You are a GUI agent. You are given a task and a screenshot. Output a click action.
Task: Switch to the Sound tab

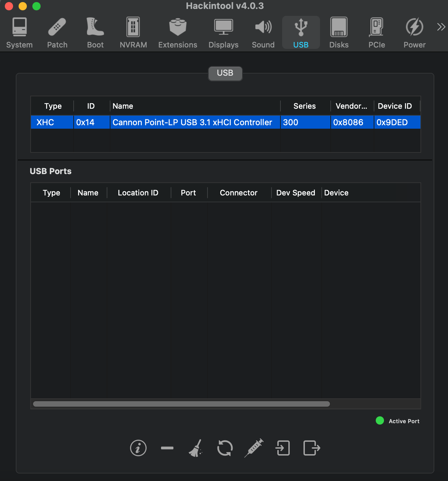(263, 32)
